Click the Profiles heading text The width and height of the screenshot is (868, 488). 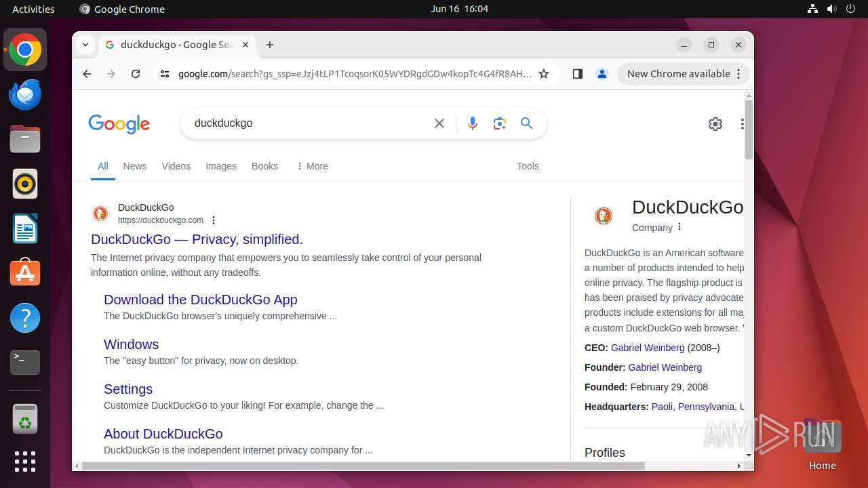[605, 453]
